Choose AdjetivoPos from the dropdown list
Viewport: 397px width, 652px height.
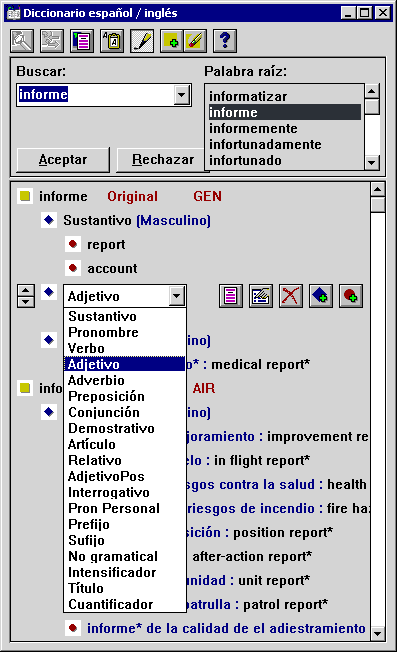[124, 477]
